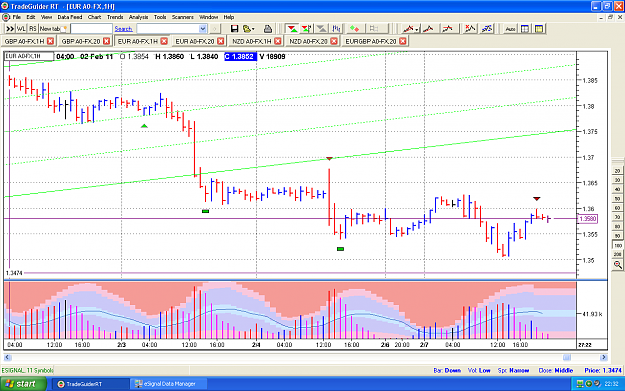Set bar zoom level to 60
The width and height of the screenshot is (625, 391).
click(x=617, y=208)
